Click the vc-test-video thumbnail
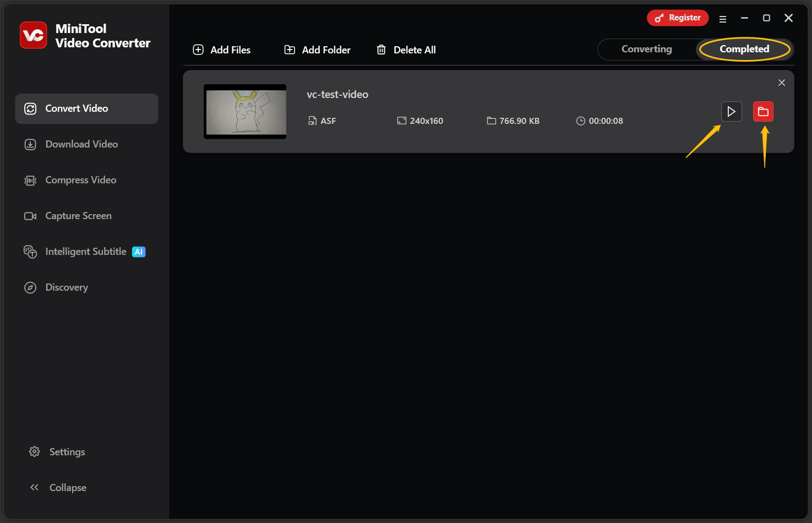The image size is (812, 523). point(244,111)
